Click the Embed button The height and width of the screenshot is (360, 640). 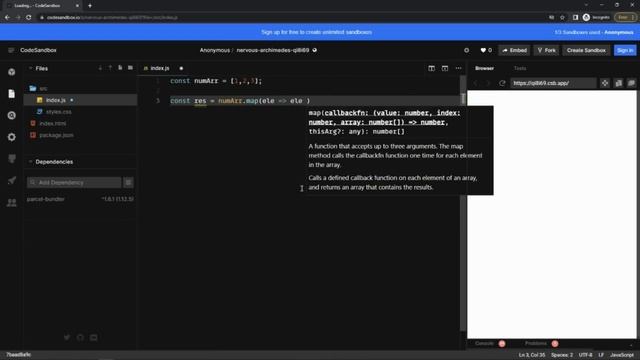pos(514,50)
